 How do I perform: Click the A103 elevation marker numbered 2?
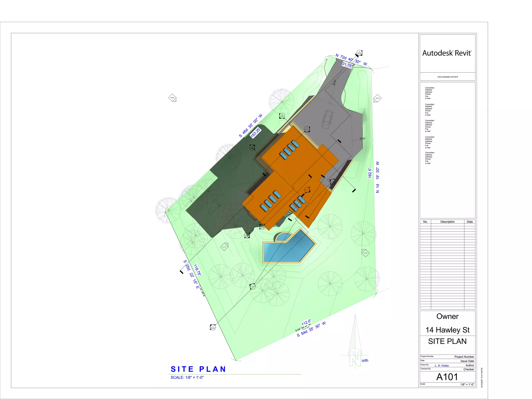tap(172, 98)
